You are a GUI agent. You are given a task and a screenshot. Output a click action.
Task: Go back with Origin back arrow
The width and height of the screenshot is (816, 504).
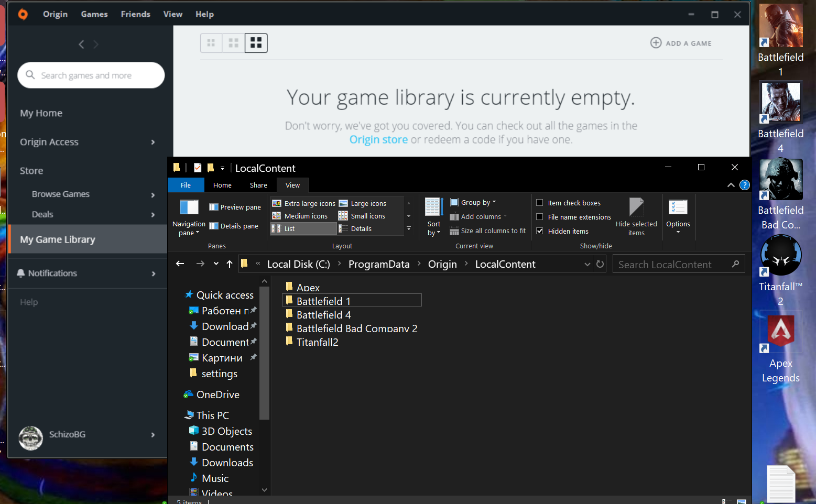point(81,45)
